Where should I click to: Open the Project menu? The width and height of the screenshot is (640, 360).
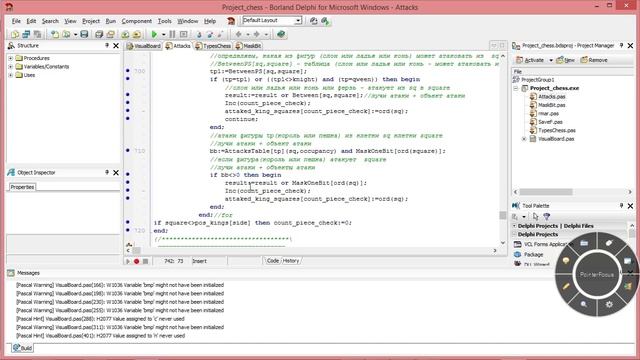tap(91, 21)
